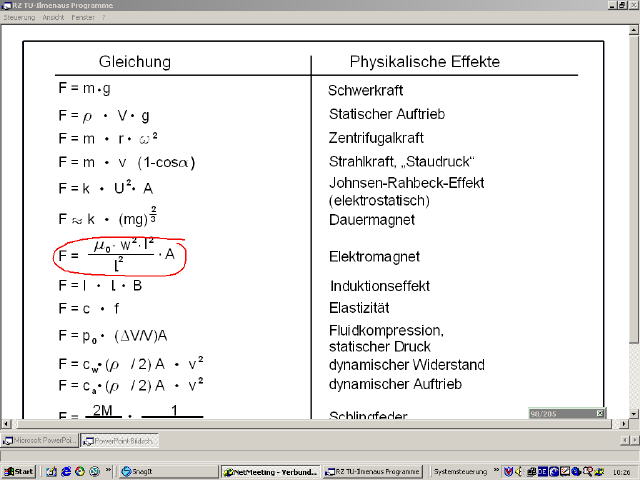Click Show Desktop quick launch icon
This screenshot has height=480, width=640.
pos(50,470)
